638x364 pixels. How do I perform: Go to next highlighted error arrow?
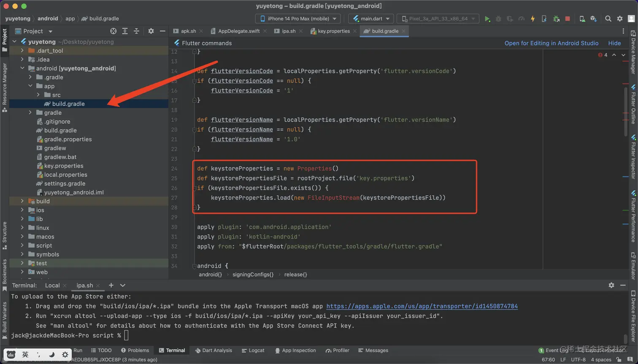click(x=623, y=55)
